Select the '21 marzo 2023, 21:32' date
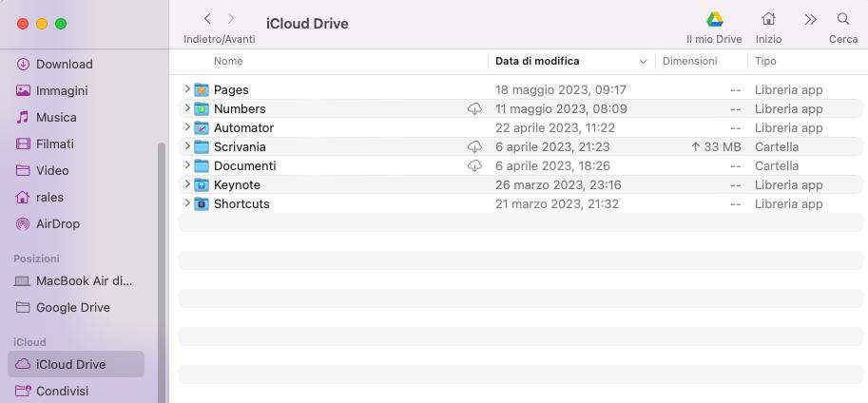The height and width of the screenshot is (403, 868). tap(557, 203)
